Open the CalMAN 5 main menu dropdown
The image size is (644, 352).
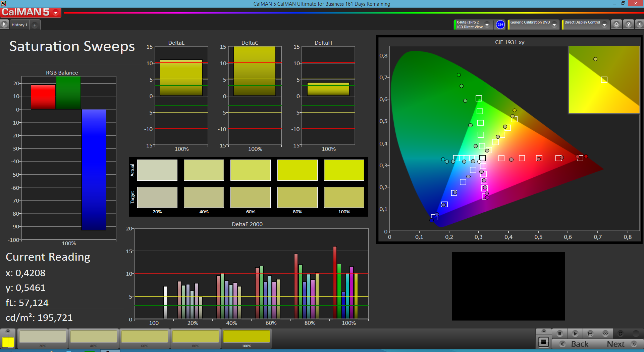click(x=56, y=13)
